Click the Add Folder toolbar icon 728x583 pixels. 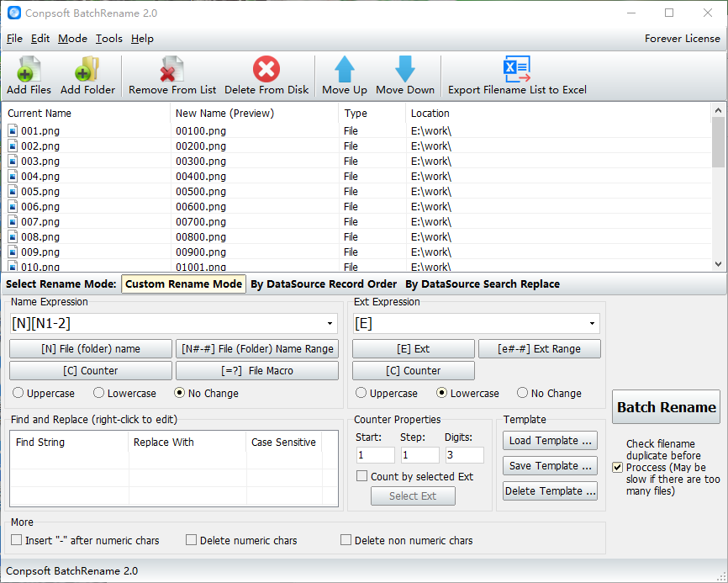point(87,70)
